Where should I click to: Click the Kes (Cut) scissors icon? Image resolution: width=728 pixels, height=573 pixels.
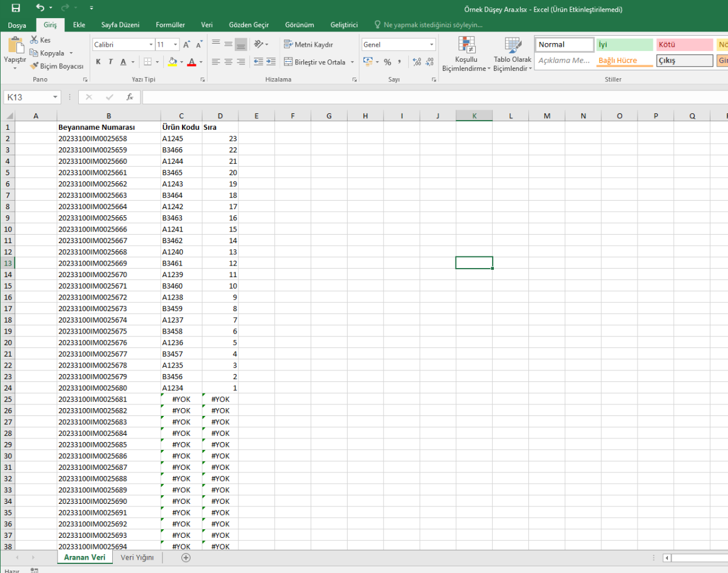coord(35,40)
